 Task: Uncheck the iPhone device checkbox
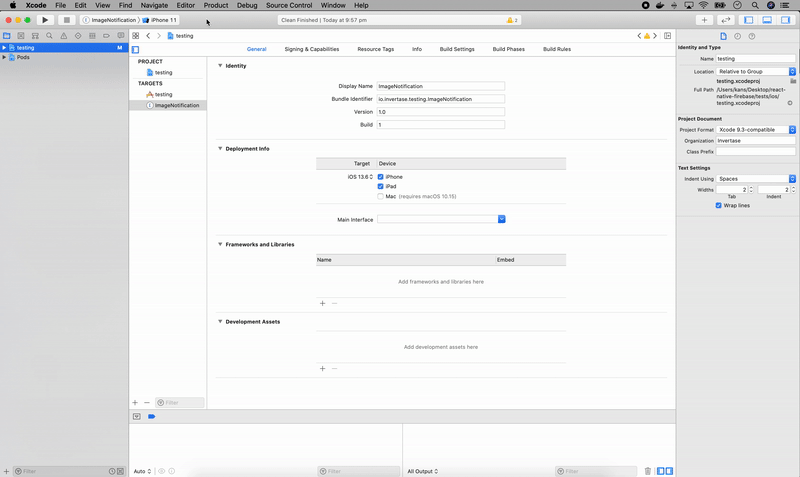(x=381, y=177)
